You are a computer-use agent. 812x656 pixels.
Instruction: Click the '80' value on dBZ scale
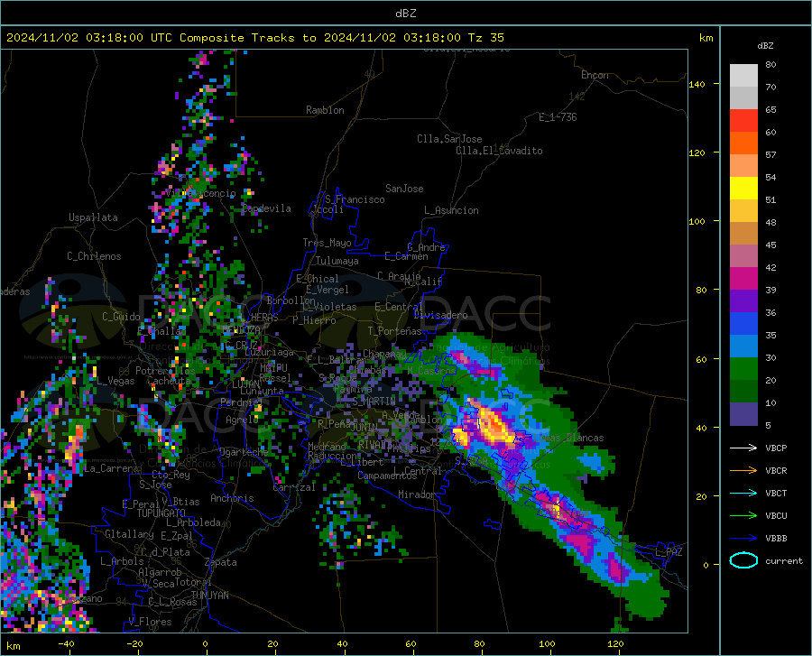tap(770, 65)
